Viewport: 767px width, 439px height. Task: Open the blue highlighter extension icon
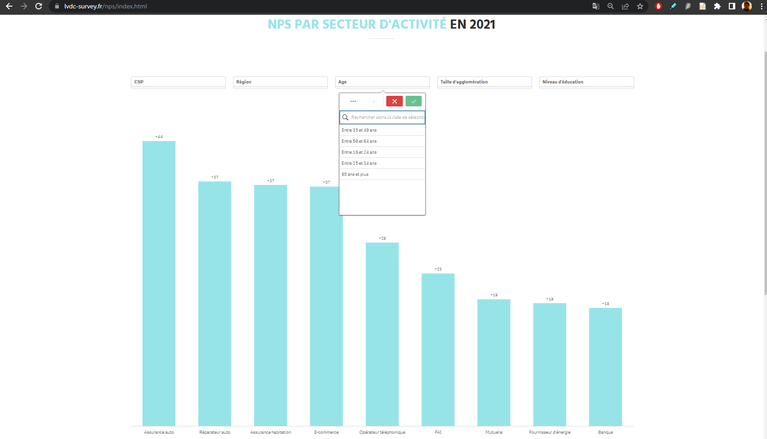[673, 6]
